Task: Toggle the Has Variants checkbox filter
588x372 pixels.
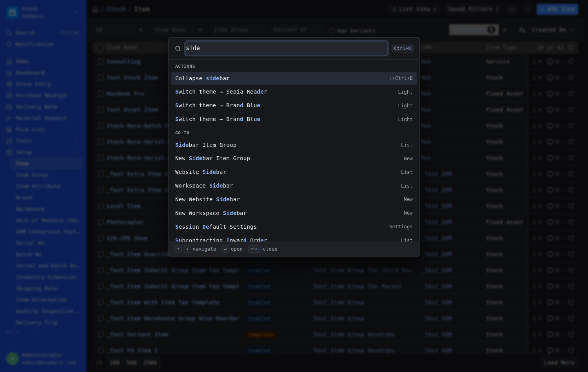Action: 332,31
